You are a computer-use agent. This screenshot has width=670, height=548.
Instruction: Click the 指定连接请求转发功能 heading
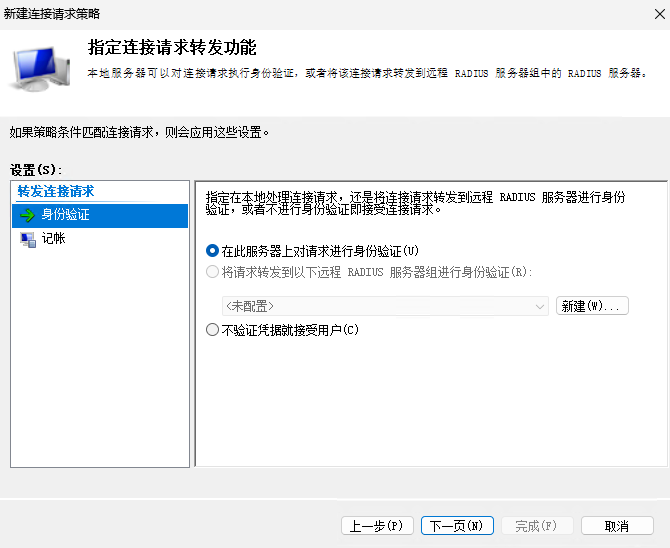click(x=172, y=47)
